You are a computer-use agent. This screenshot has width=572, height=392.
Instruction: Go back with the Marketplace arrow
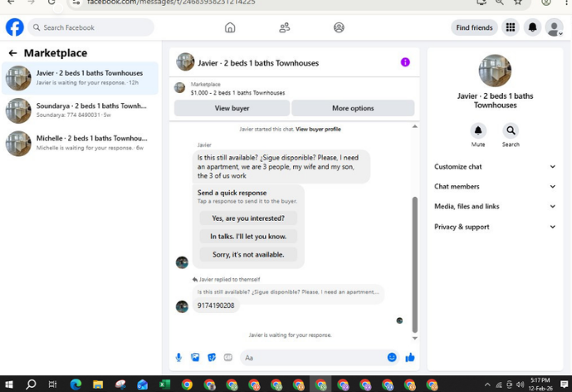click(x=12, y=53)
